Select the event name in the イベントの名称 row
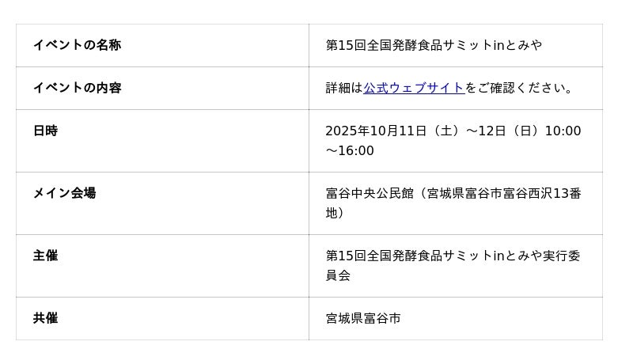The width and height of the screenshot is (633, 364). 434,45
